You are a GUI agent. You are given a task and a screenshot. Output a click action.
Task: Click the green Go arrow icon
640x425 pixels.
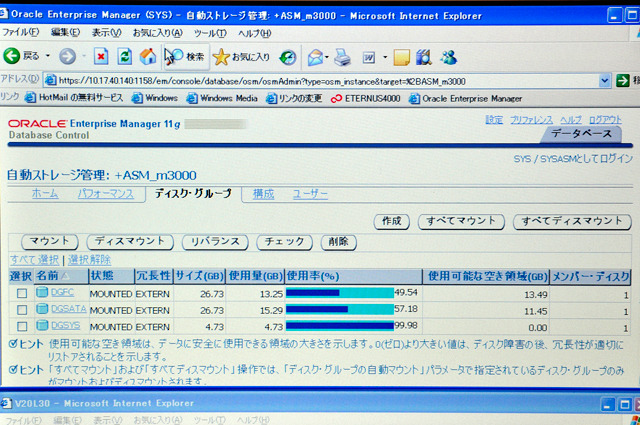[622, 80]
